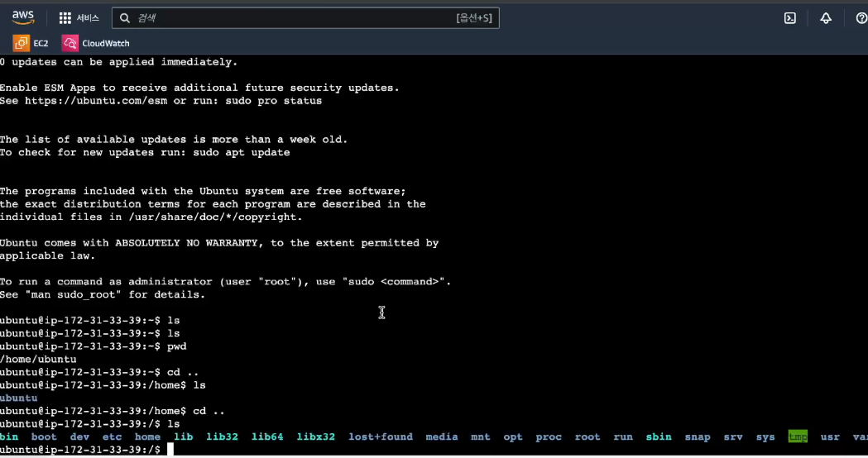Image resolution: width=868 pixels, height=458 pixels.
Task: Click the 'lib64' entry in the listing
Action: click(267, 437)
